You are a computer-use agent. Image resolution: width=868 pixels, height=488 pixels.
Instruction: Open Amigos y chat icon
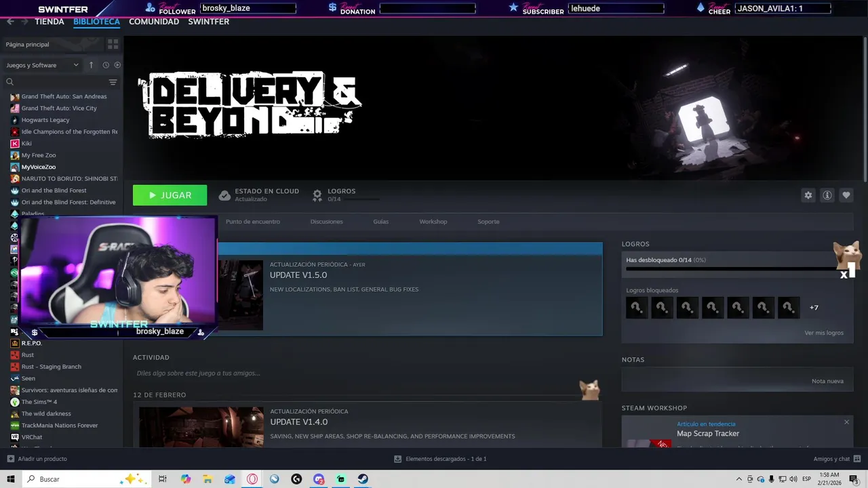tap(857, 459)
